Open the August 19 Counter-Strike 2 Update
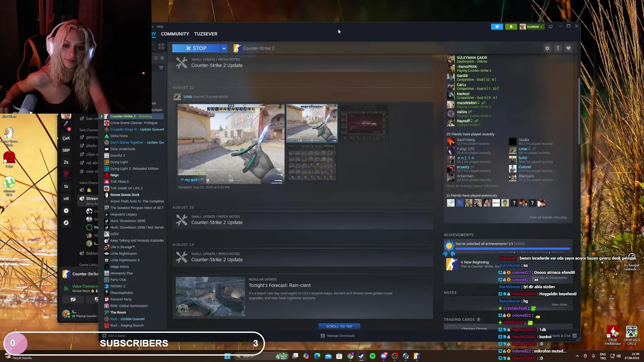644x362 pixels. 303,220
